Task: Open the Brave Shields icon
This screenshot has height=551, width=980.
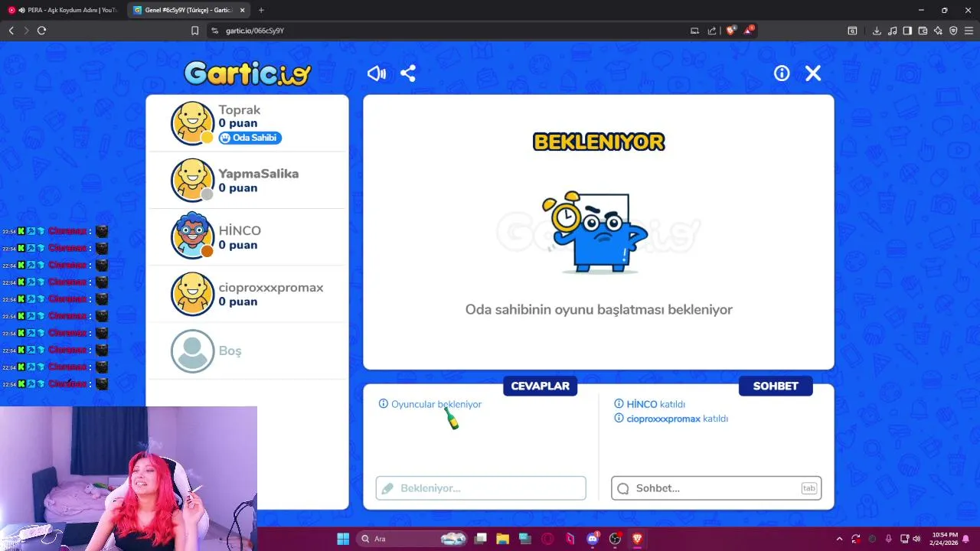Action: tap(730, 31)
